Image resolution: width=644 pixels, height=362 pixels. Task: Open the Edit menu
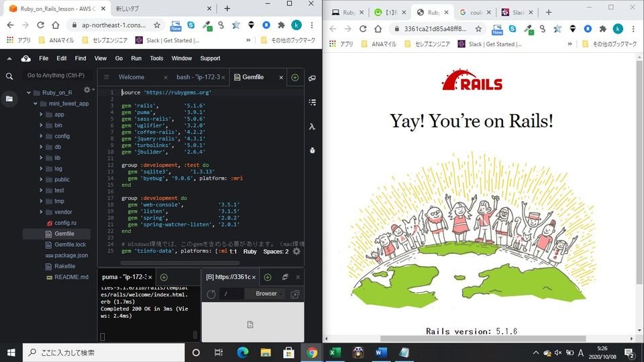(62, 58)
